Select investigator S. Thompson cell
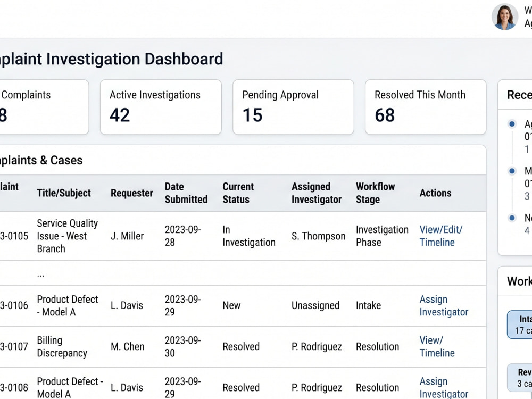532x399 pixels. [x=318, y=236]
